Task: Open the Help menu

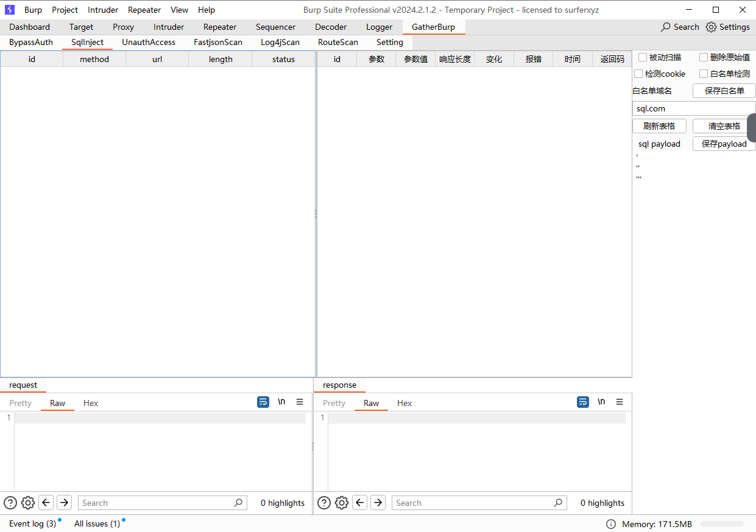Action: 207,10
